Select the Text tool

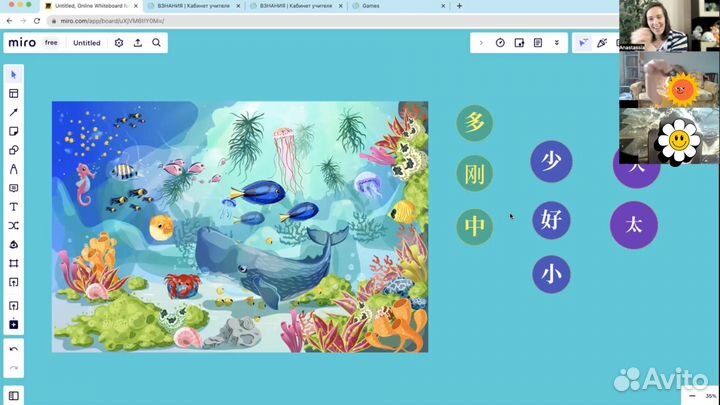(x=14, y=207)
